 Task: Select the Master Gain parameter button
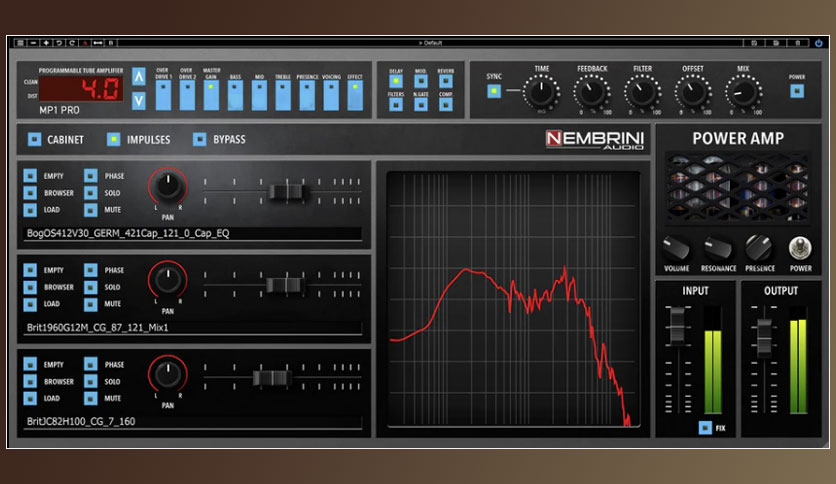[x=211, y=95]
